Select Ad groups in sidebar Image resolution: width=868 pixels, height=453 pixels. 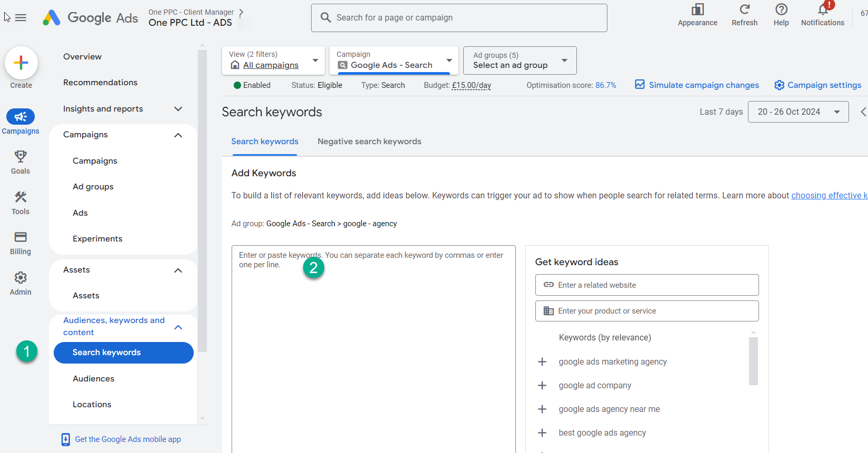coord(93,187)
